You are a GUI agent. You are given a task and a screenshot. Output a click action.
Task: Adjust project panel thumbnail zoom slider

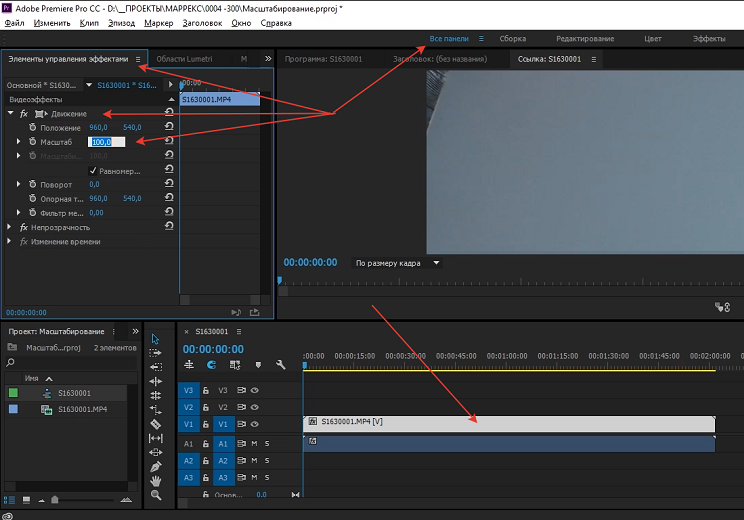coord(55,500)
